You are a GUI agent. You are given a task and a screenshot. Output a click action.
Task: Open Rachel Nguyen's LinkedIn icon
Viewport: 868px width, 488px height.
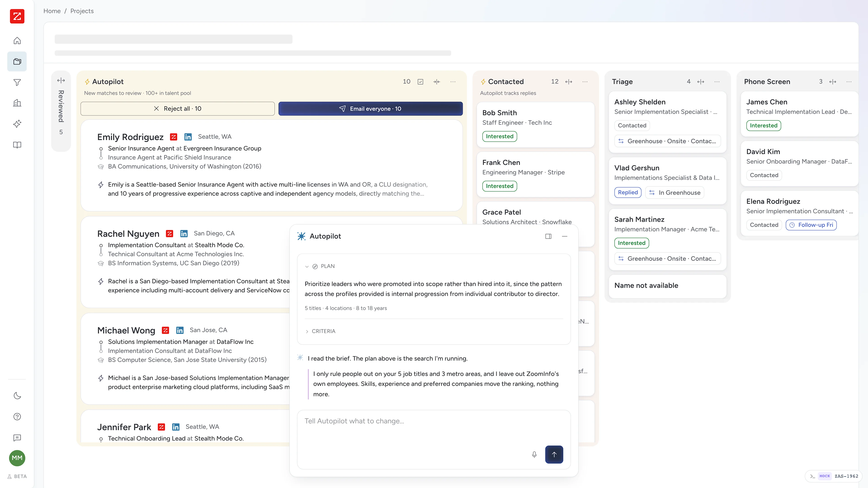[184, 233]
